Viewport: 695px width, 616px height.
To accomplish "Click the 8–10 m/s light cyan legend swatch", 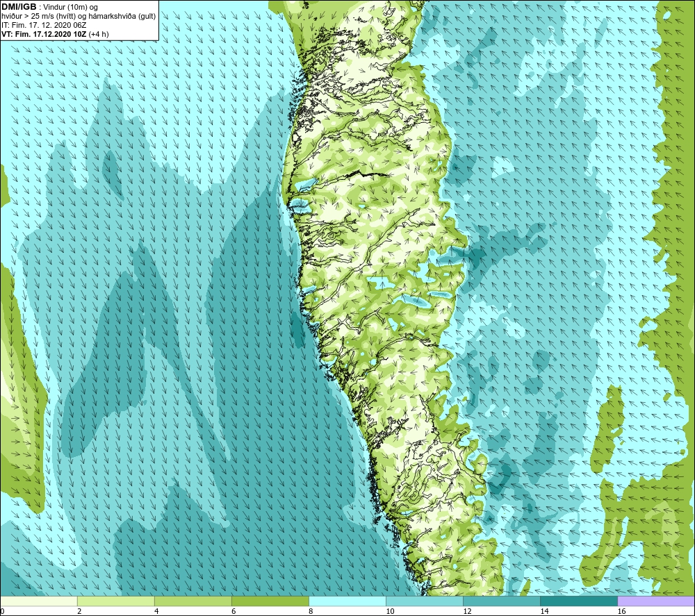I will 347,601.
